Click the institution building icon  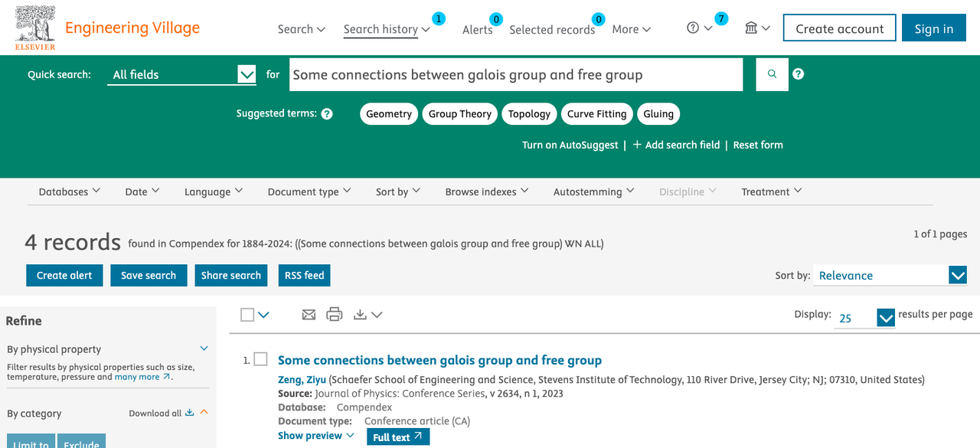coord(751,28)
